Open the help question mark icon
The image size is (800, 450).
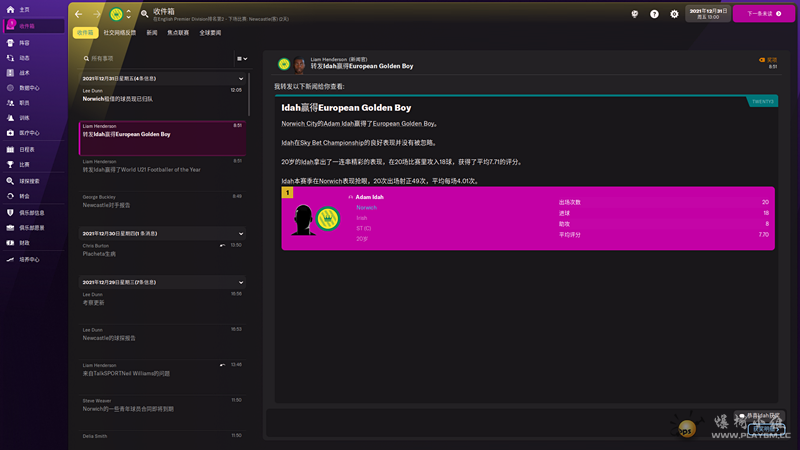pos(654,14)
